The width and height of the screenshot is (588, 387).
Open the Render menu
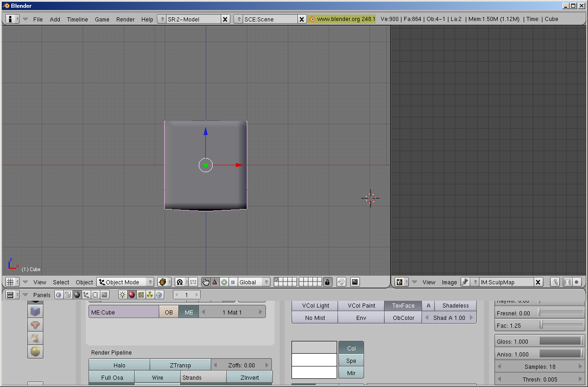click(x=125, y=19)
